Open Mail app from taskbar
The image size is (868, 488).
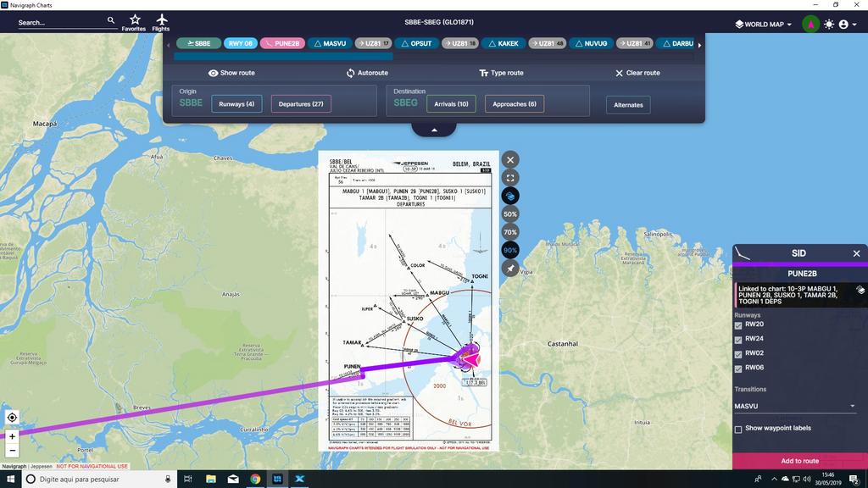point(233,480)
